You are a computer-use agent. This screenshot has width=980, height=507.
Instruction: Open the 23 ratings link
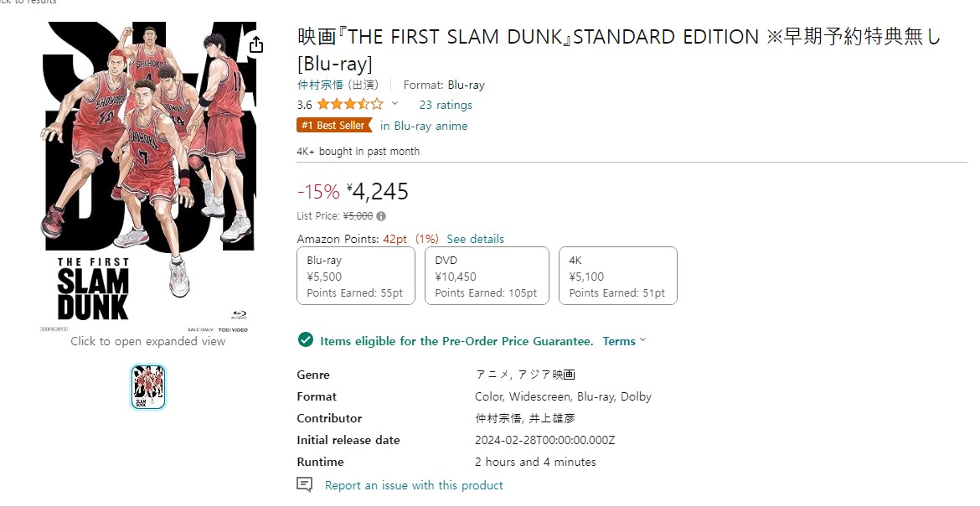pos(446,105)
